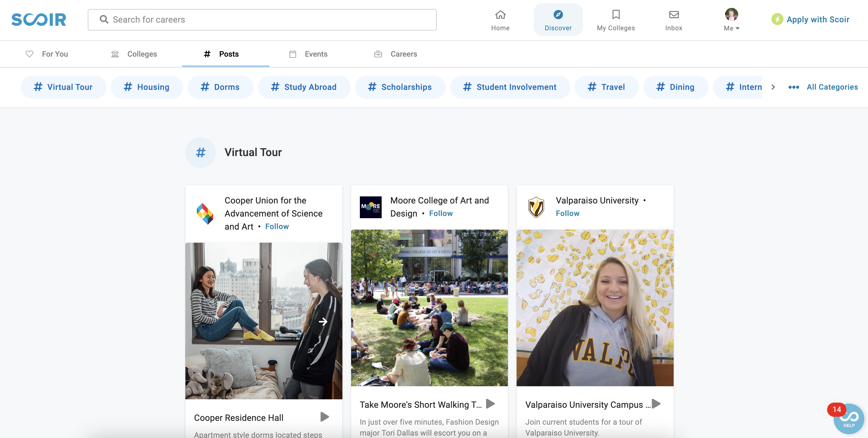This screenshot has height=438, width=868.
Task: Click the Search for careers field
Action: [262, 20]
